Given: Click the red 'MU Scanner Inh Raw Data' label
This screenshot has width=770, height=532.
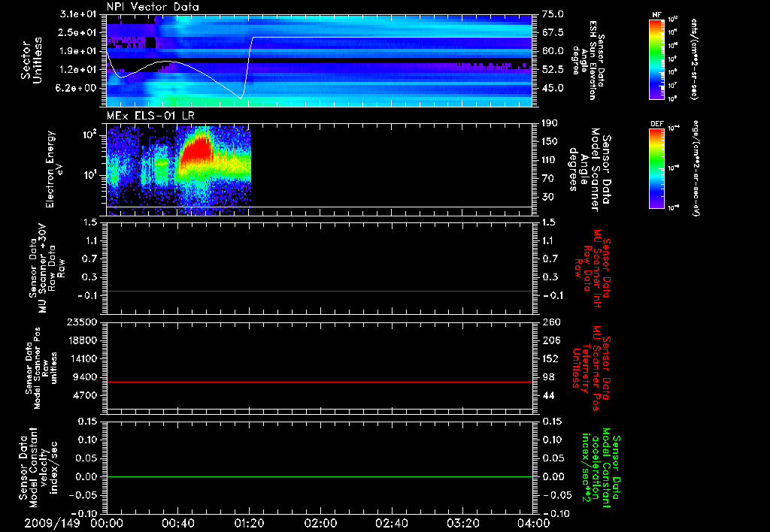Looking at the screenshot, I should (x=593, y=268).
